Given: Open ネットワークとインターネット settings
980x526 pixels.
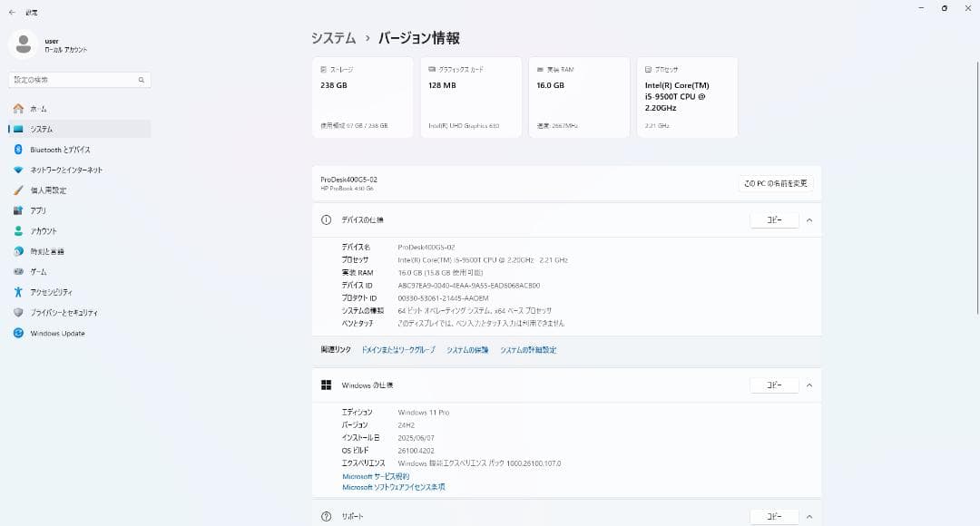Looking at the screenshot, I should [x=65, y=170].
